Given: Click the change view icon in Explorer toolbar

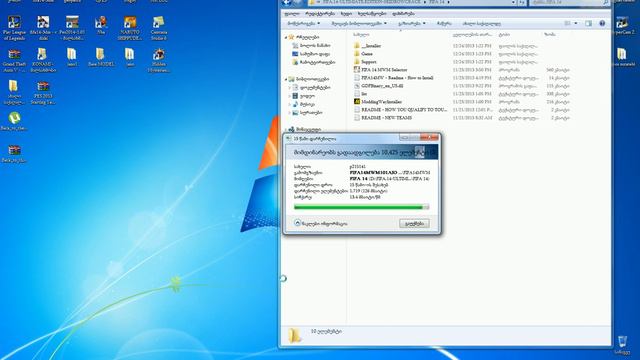Looking at the screenshot, I should [567, 23].
